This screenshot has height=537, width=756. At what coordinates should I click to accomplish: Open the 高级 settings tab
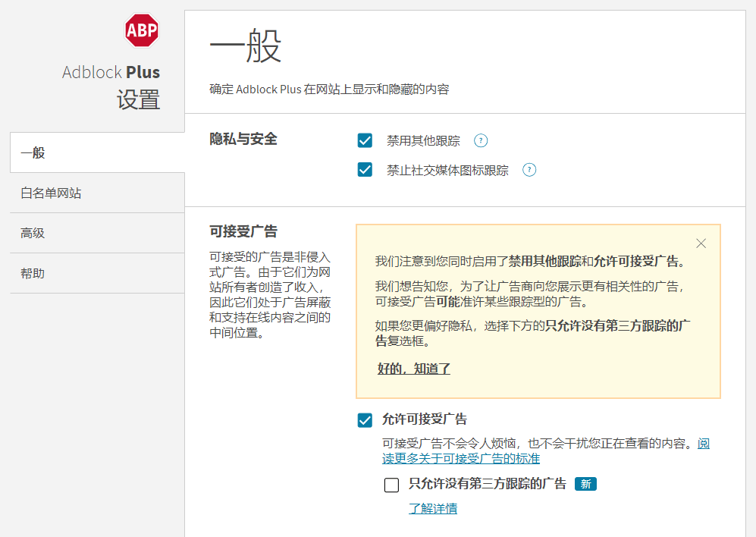click(97, 233)
